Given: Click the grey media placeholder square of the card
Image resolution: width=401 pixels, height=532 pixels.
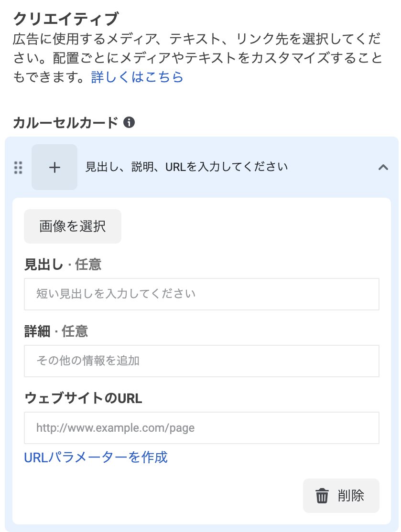Looking at the screenshot, I should pyautogui.click(x=54, y=168).
